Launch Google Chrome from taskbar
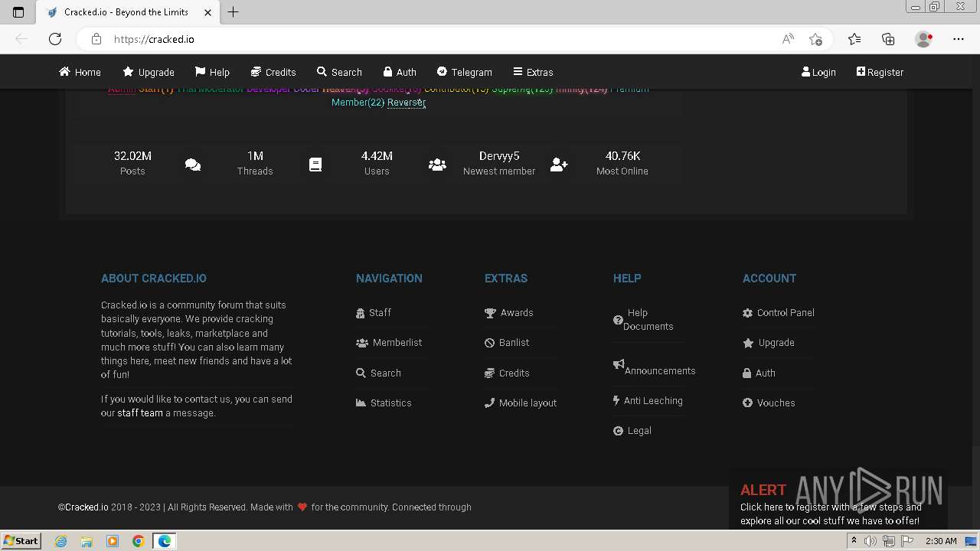This screenshot has height=551, width=980. pyautogui.click(x=138, y=541)
